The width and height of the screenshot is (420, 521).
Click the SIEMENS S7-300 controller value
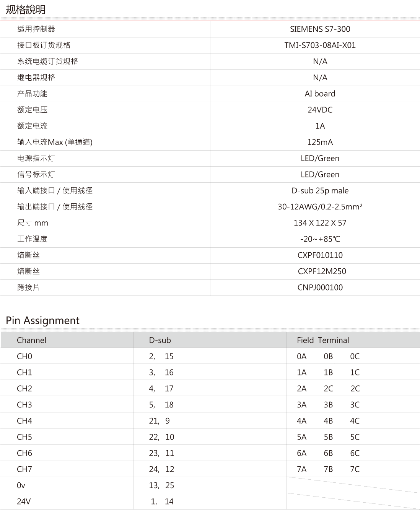click(x=320, y=29)
